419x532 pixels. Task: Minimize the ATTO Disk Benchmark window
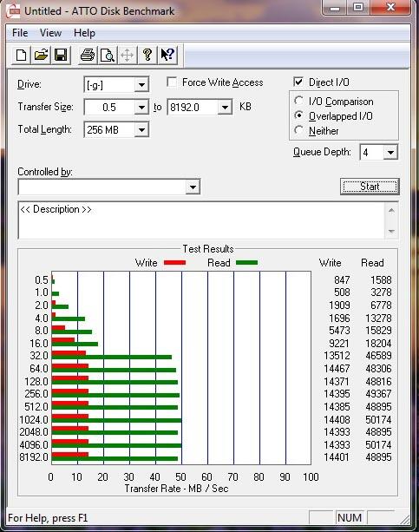(335, 8)
